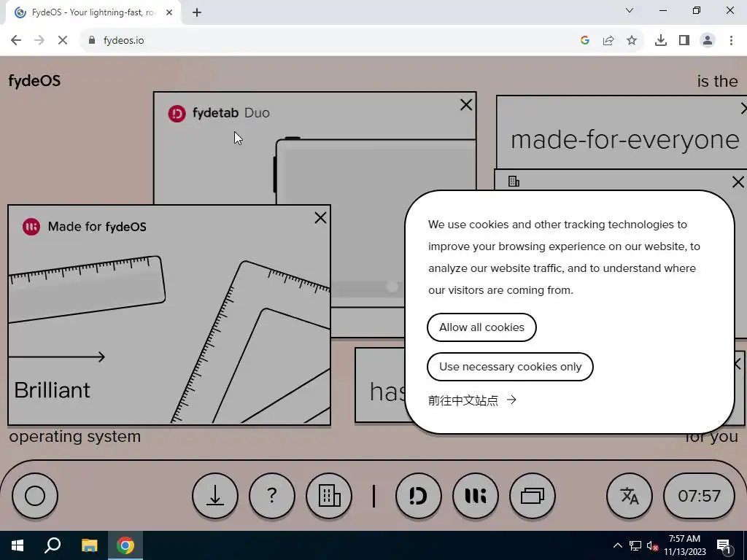Open a new browser tab

pyautogui.click(x=197, y=12)
